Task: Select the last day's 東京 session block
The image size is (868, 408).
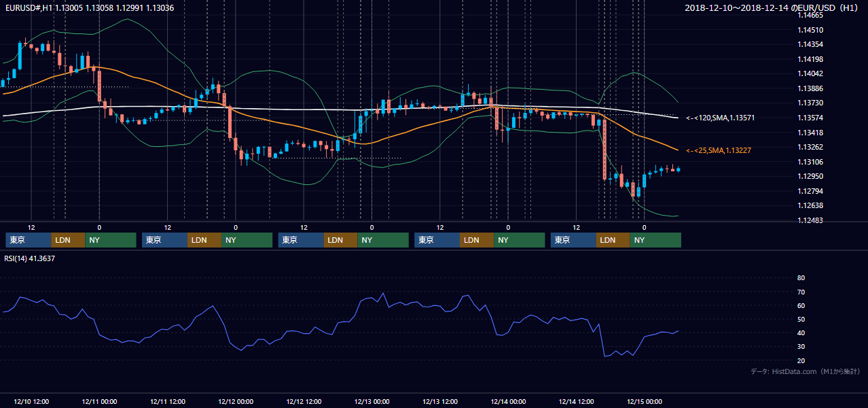Action: [x=574, y=240]
